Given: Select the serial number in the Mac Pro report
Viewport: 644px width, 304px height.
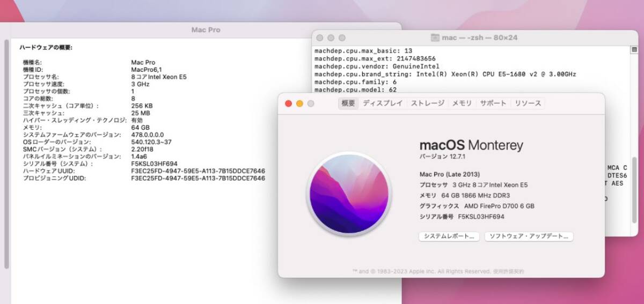Looking at the screenshot, I should pyautogui.click(x=154, y=164).
